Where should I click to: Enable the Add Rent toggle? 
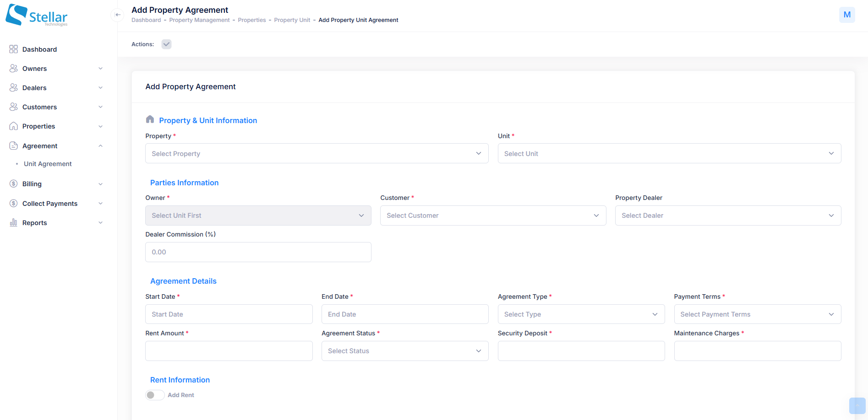click(x=155, y=395)
